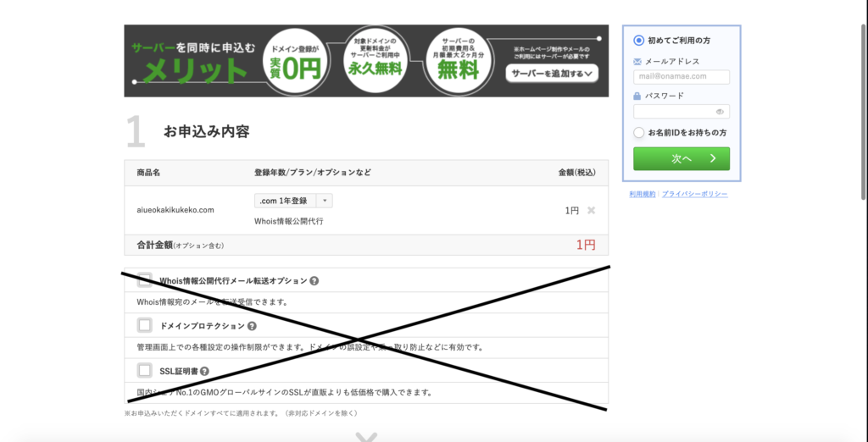Open help icon for Whois情報公開代行メール転送オプション
The image size is (868, 442).
click(314, 281)
